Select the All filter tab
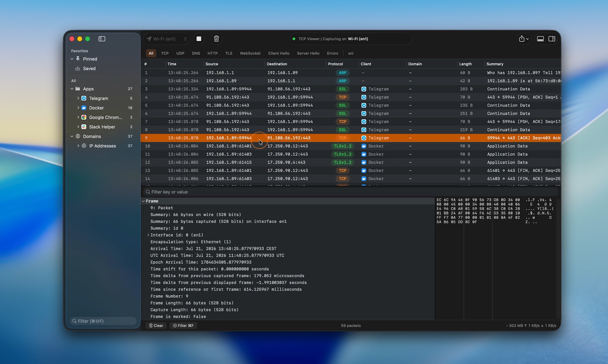Image resolution: width=608 pixels, height=364 pixels. pos(151,53)
